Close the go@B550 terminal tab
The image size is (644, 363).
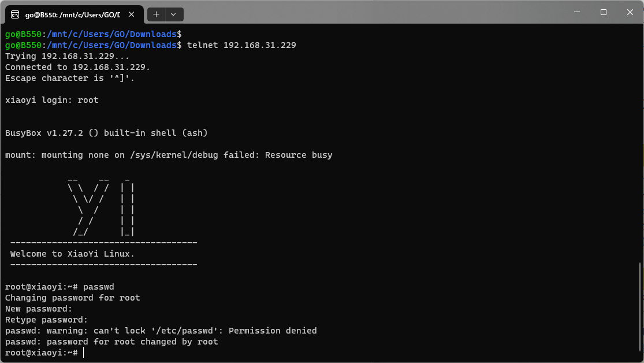132,14
